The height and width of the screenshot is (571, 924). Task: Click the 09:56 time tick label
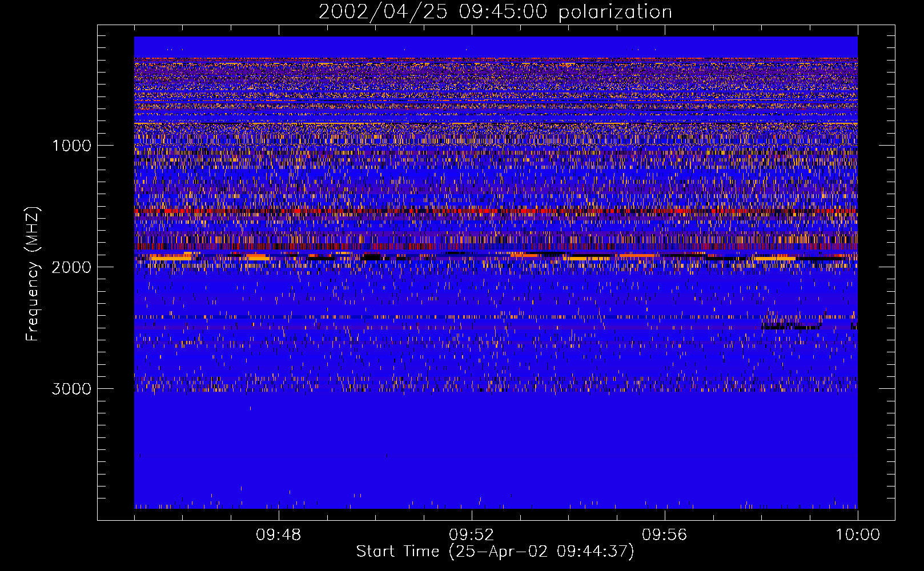tap(665, 535)
